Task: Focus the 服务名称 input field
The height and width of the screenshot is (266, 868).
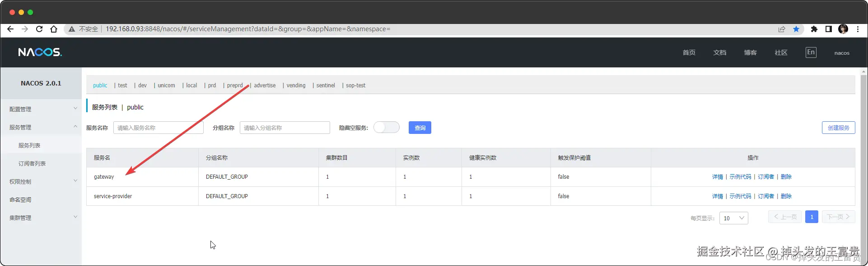Action: (x=159, y=128)
